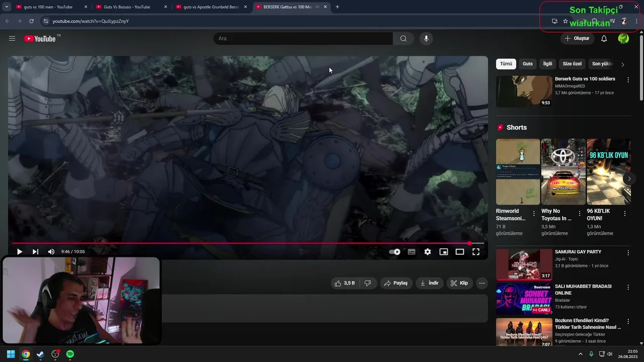Start voice search with the microphone icon
The width and height of the screenshot is (644, 362).
[x=426, y=39]
